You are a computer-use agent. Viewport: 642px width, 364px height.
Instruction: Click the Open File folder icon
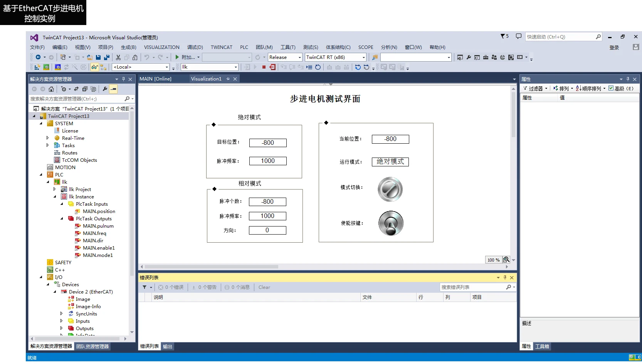pyautogui.click(x=89, y=57)
